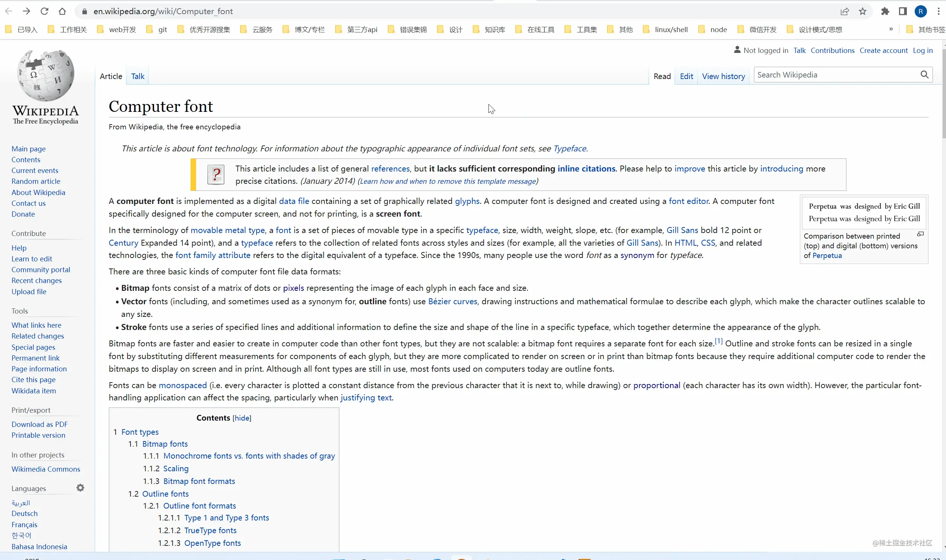
Task: Open the Perpetua comparison image thumbnail
Action: coord(864,213)
